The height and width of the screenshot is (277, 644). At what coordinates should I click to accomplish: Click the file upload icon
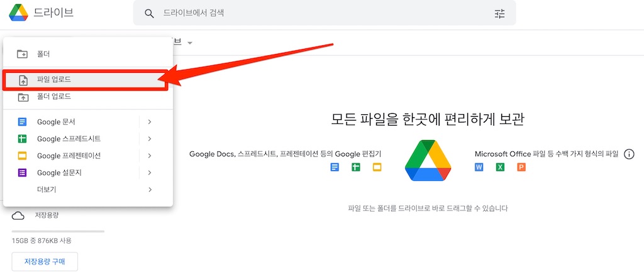(x=23, y=80)
